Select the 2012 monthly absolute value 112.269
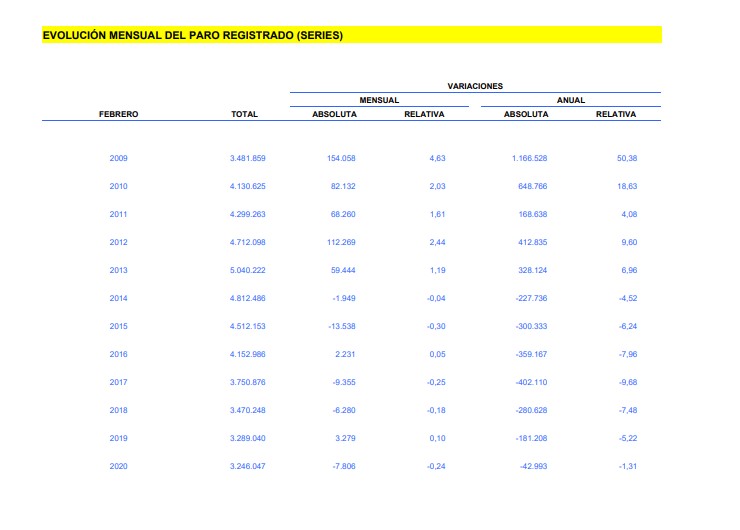 click(337, 242)
